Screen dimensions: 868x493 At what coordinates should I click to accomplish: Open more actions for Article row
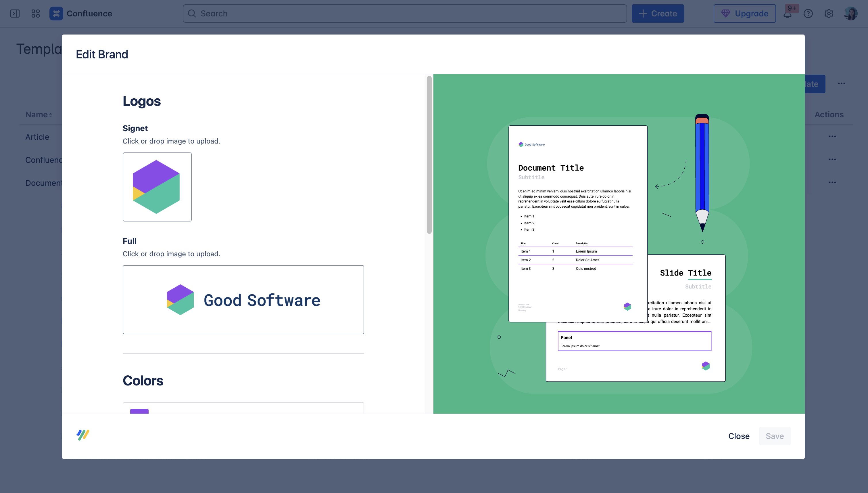[832, 136]
